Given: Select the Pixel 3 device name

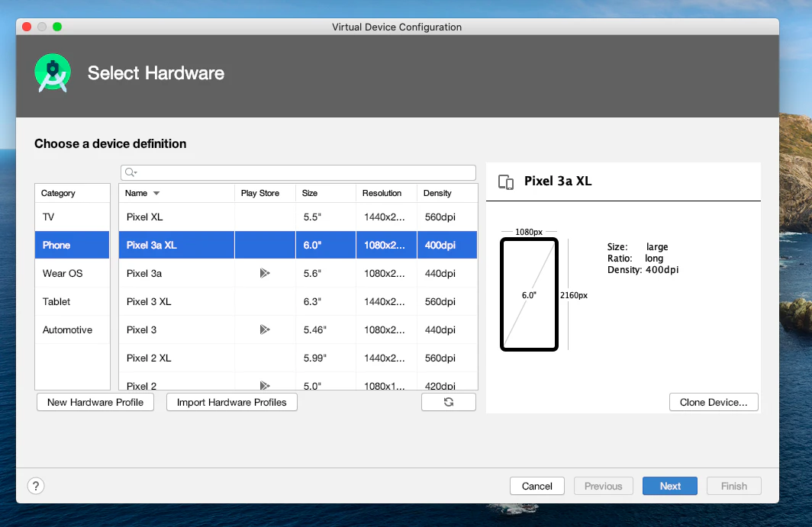Looking at the screenshot, I should pos(141,329).
